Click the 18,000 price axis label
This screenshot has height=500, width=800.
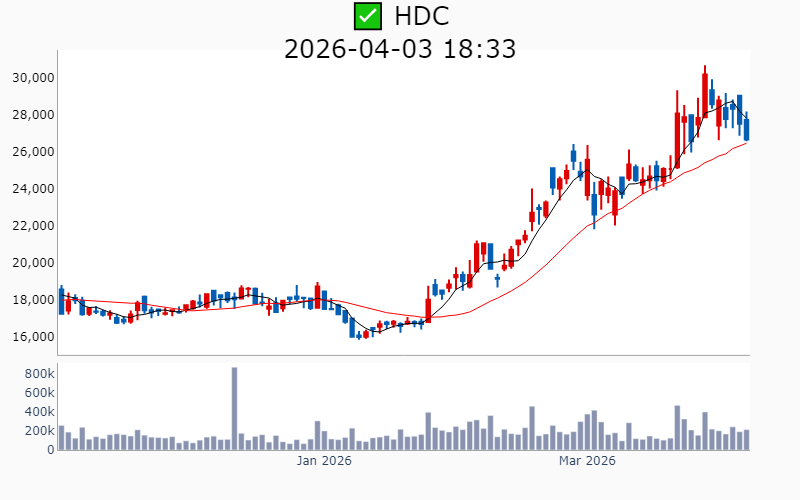33,300
